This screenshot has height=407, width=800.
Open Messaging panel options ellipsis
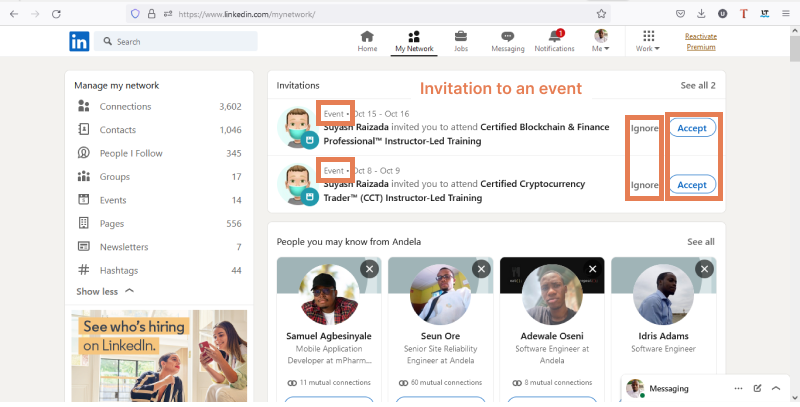(x=738, y=388)
